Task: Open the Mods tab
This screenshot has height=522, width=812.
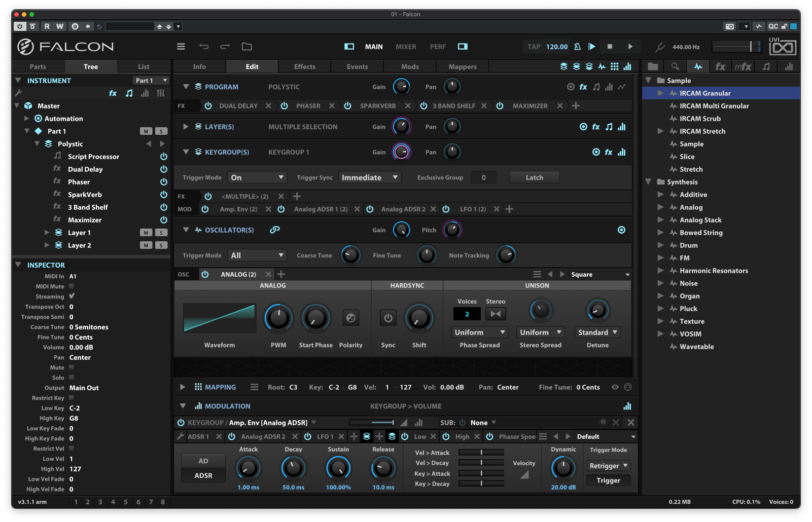Action: point(410,66)
